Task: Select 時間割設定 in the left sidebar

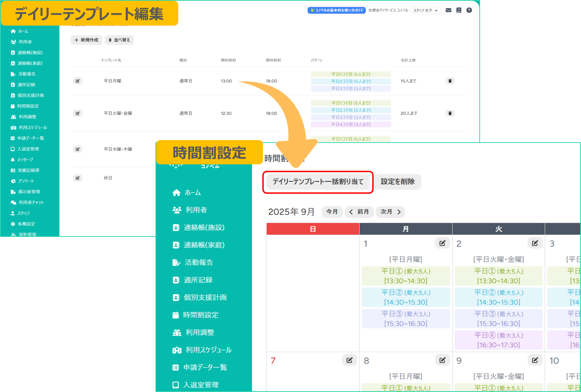Action: click(28, 106)
